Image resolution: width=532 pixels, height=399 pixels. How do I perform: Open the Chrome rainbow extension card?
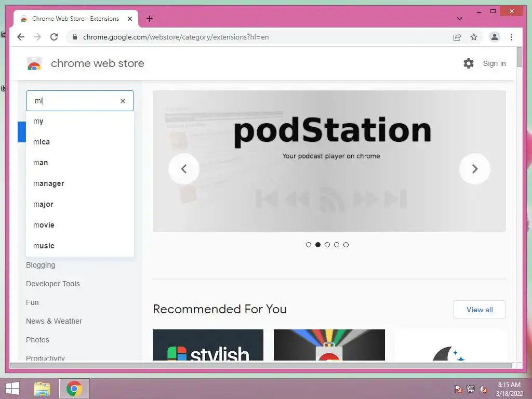[x=329, y=345]
